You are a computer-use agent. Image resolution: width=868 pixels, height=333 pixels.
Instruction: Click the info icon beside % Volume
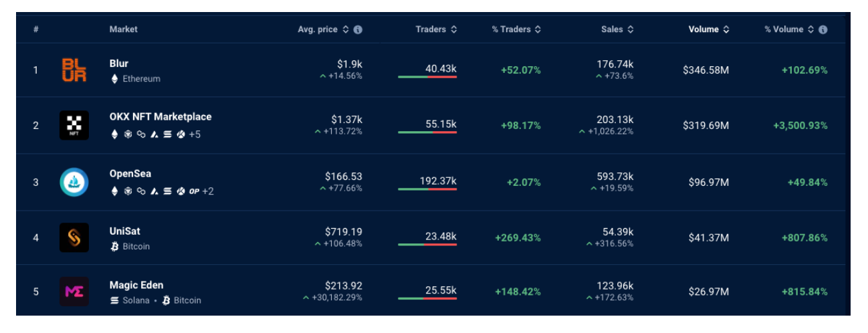pyautogui.click(x=823, y=29)
